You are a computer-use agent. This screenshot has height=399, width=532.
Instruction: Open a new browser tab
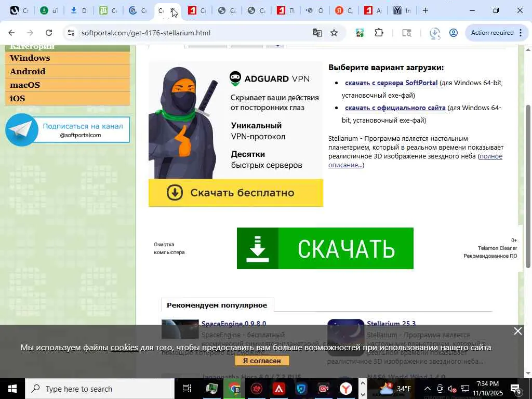tap(425, 10)
